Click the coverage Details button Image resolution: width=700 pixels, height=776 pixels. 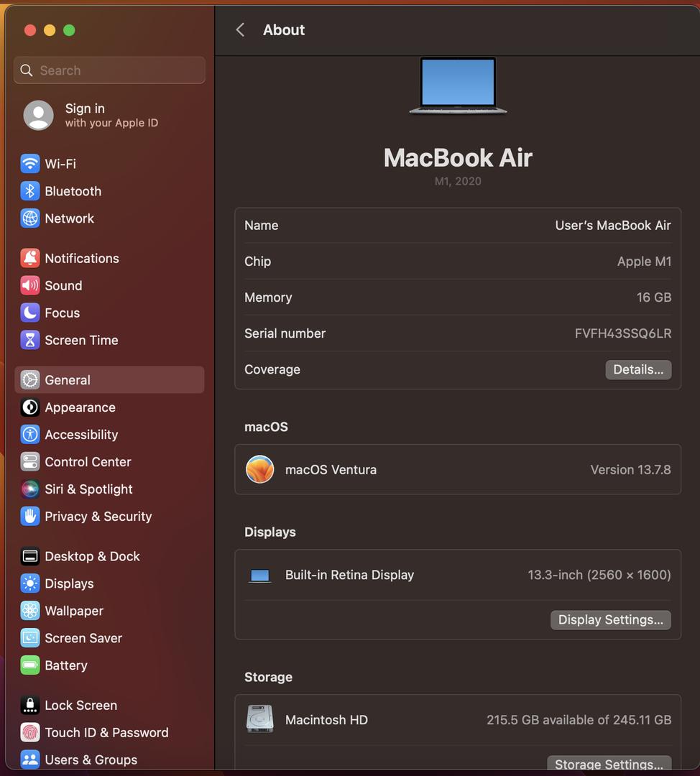point(637,369)
